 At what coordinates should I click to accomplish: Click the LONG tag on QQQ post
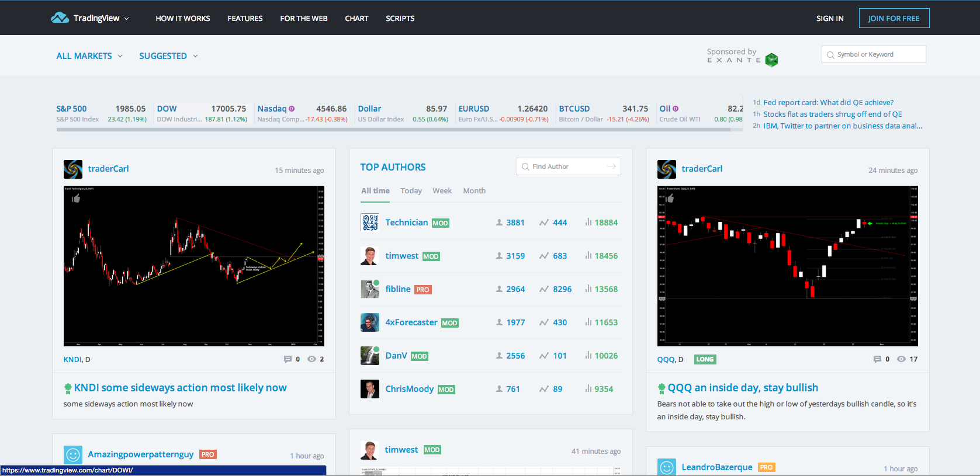(x=705, y=359)
